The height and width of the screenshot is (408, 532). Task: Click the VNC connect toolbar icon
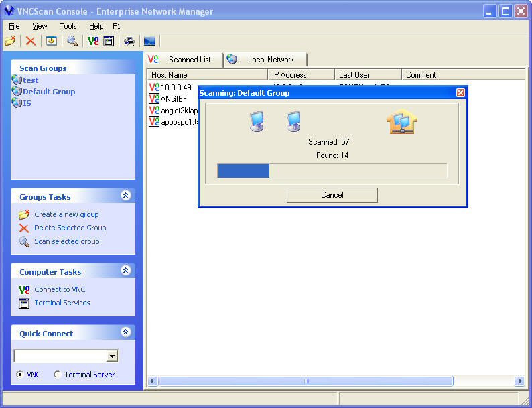click(x=93, y=41)
